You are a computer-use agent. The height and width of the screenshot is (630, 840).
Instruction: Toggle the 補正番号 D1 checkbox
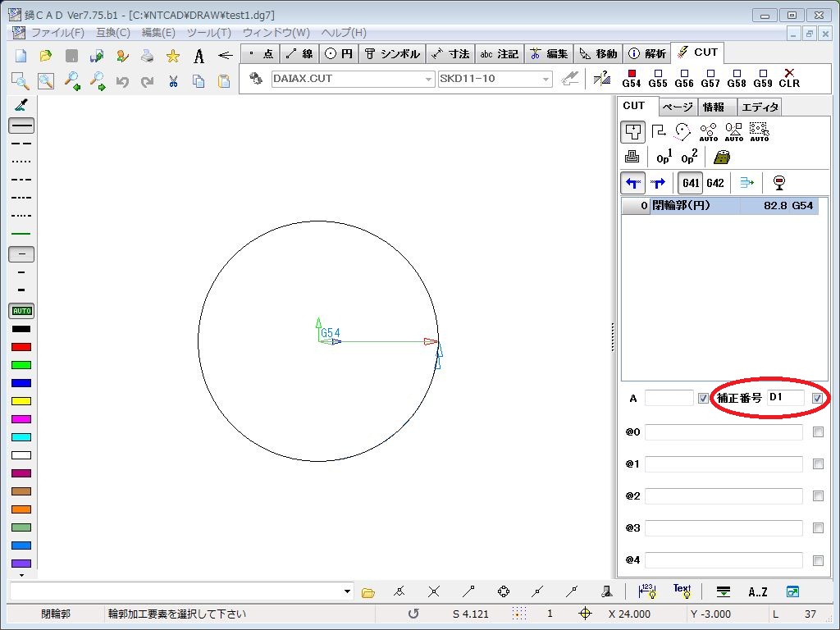(x=818, y=398)
